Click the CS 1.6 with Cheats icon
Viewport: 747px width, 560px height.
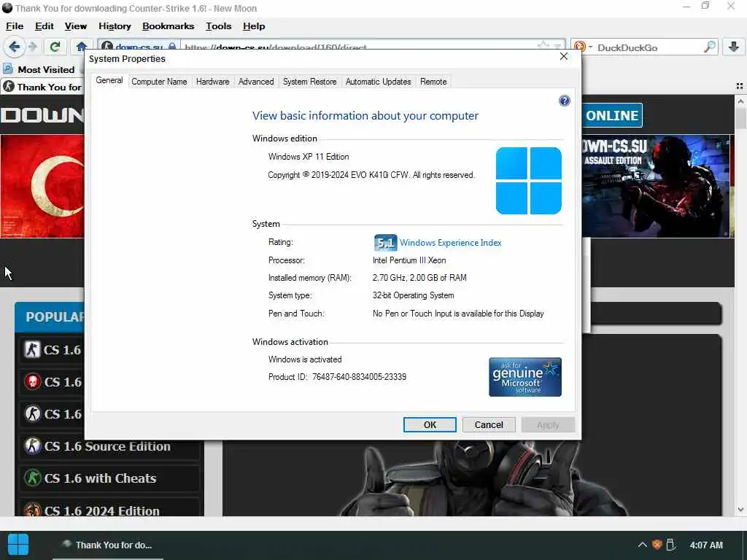click(32, 478)
